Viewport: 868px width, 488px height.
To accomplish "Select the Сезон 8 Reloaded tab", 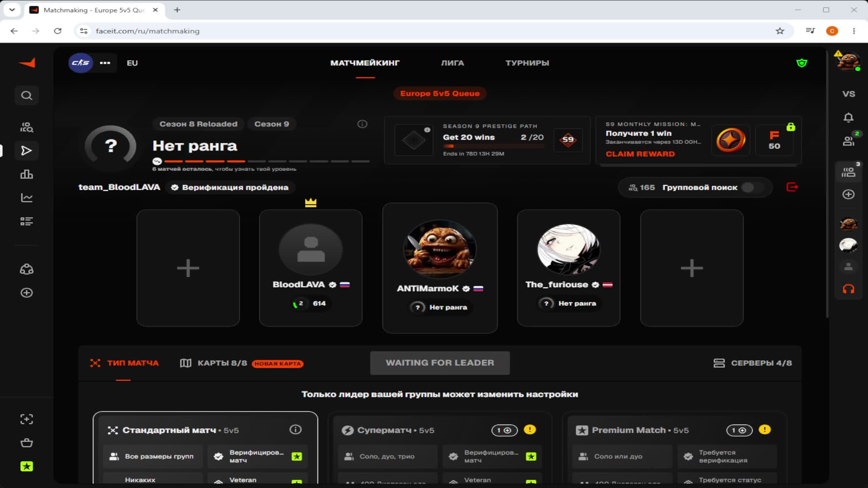I will (198, 124).
